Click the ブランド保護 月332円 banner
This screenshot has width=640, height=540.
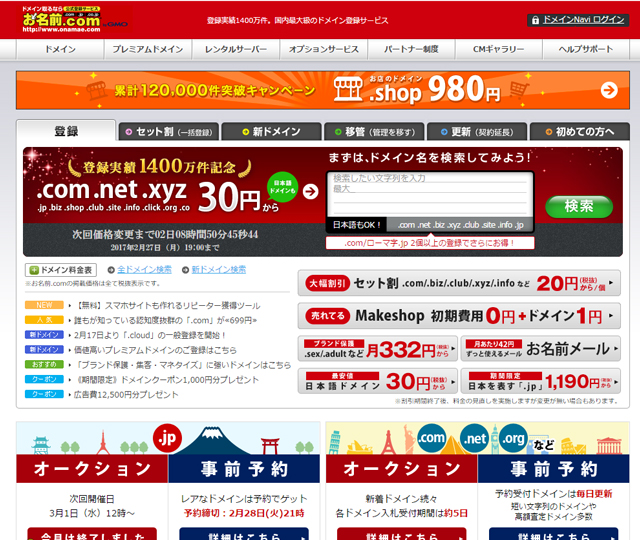pyautogui.click(x=378, y=349)
